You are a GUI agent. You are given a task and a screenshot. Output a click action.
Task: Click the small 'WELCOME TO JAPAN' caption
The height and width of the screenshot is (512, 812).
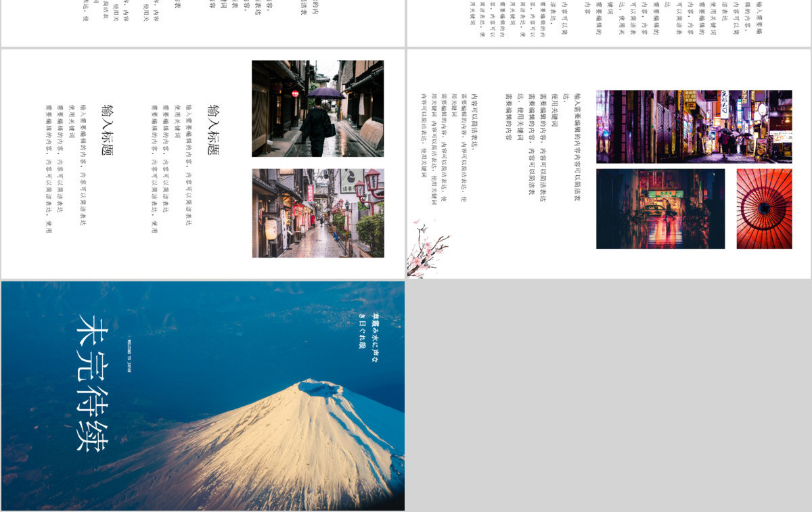click(129, 356)
